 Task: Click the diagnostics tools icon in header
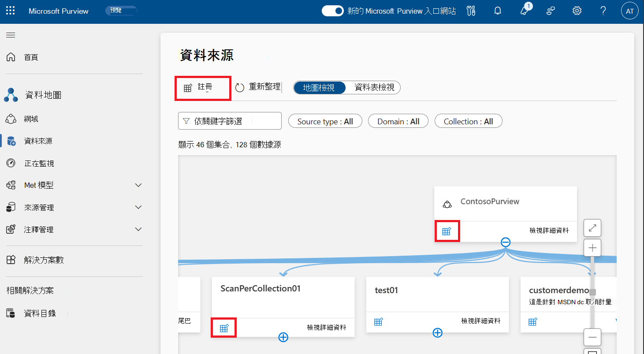[x=471, y=11]
